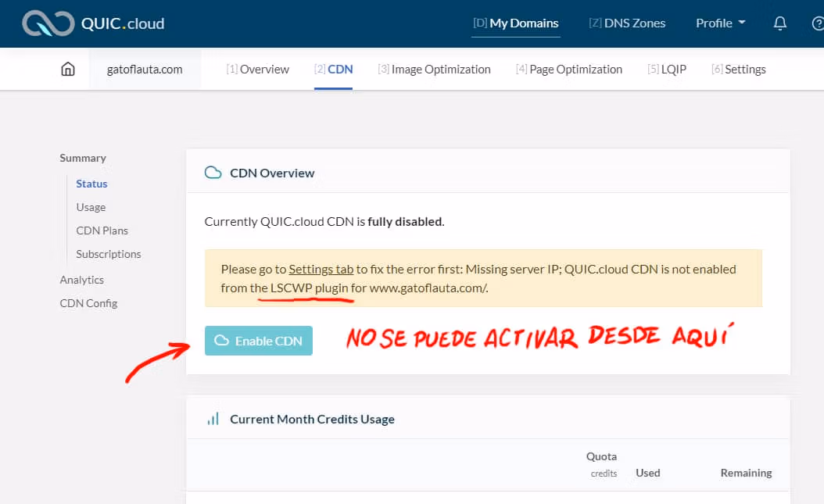Switch to the Image Optimization tab
This screenshot has height=504, width=824.
pyautogui.click(x=434, y=70)
